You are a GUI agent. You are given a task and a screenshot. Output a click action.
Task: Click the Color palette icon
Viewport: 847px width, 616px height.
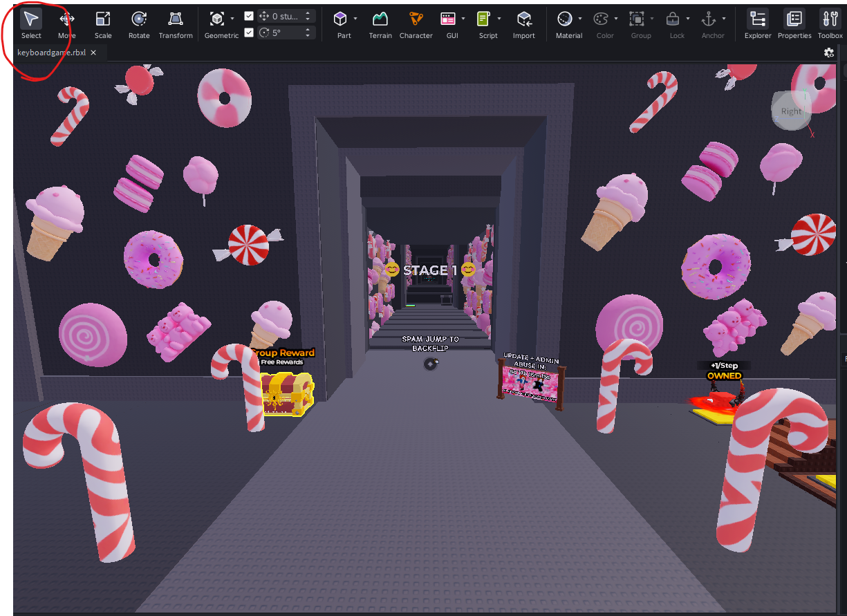point(601,19)
